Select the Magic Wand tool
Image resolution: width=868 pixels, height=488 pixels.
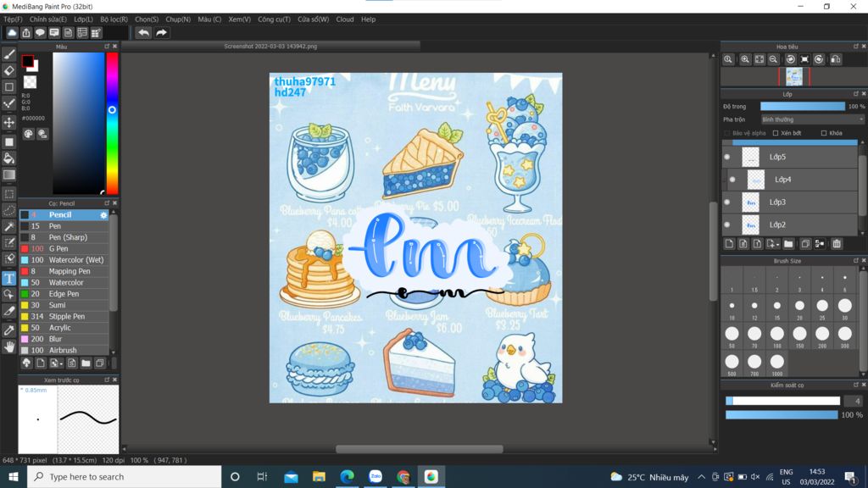(x=8, y=227)
